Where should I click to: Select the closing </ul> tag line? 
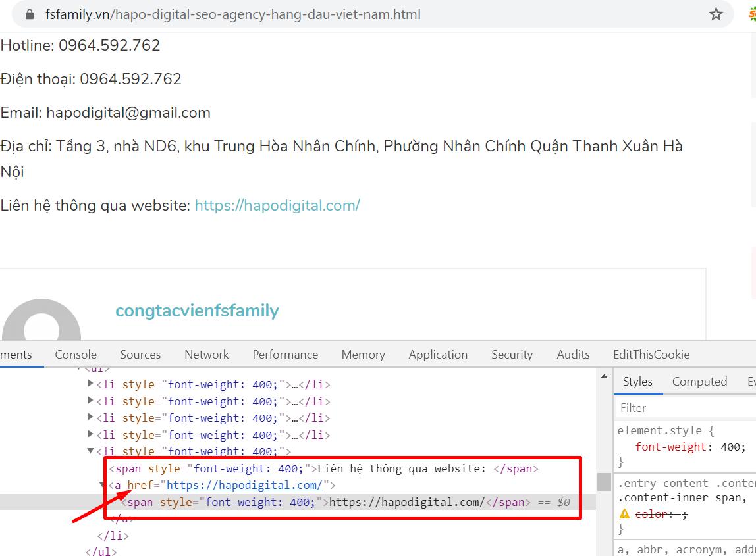pos(101,551)
